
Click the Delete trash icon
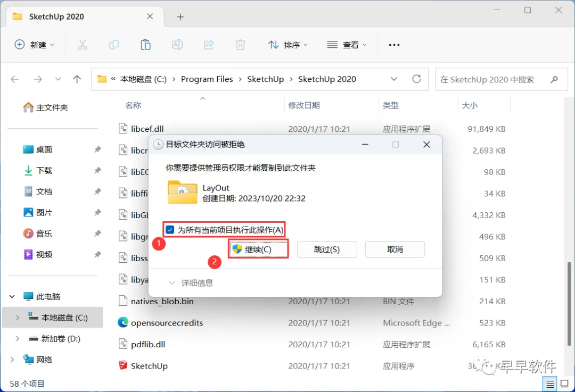pyautogui.click(x=240, y=45)
